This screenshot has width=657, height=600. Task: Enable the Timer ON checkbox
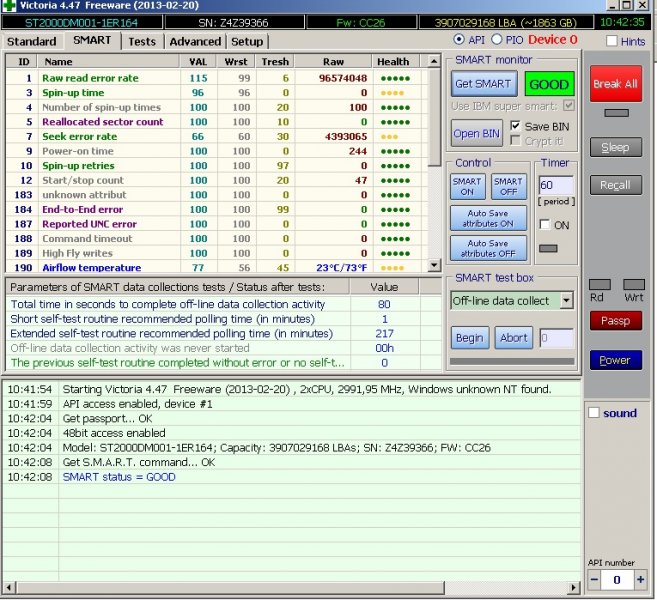click(545, 225)
